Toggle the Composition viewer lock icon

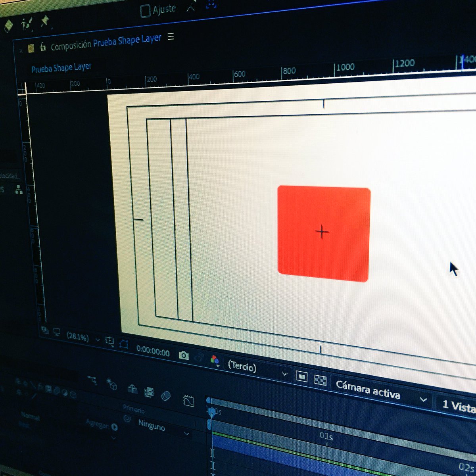coord(43,47)
